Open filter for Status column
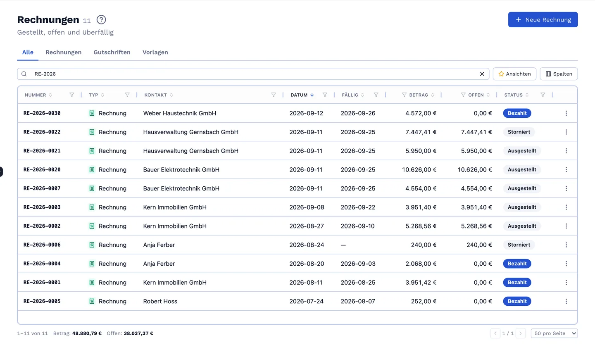The height and width of the screenshot is (364, 595). pyautogui.click(x=543, y=95)
